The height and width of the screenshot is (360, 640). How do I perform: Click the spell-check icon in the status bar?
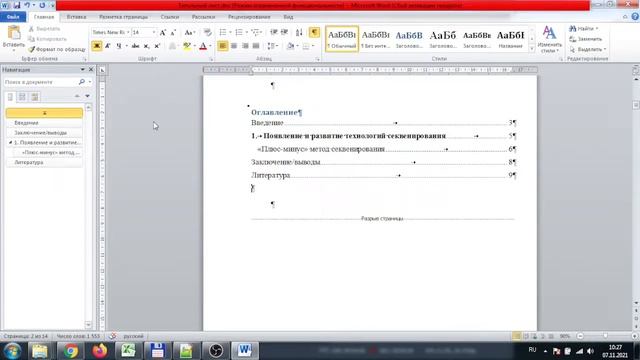[x=113, y=336]
